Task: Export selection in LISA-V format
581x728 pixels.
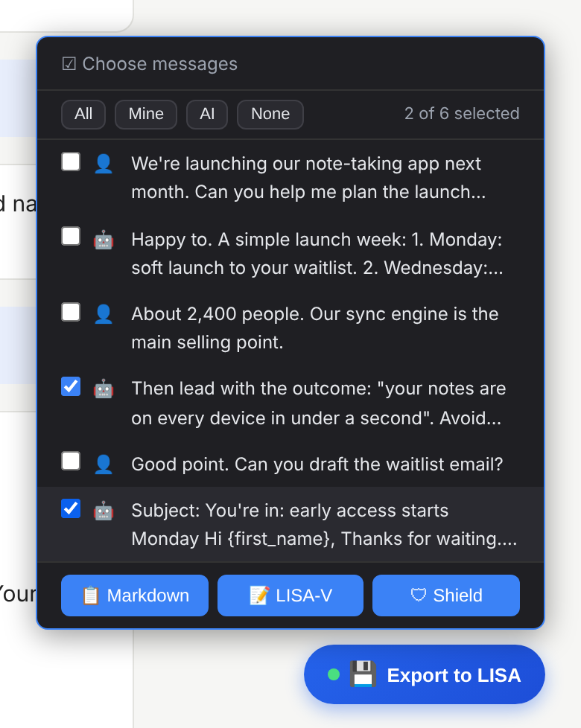Action: (x=290, y=596)
